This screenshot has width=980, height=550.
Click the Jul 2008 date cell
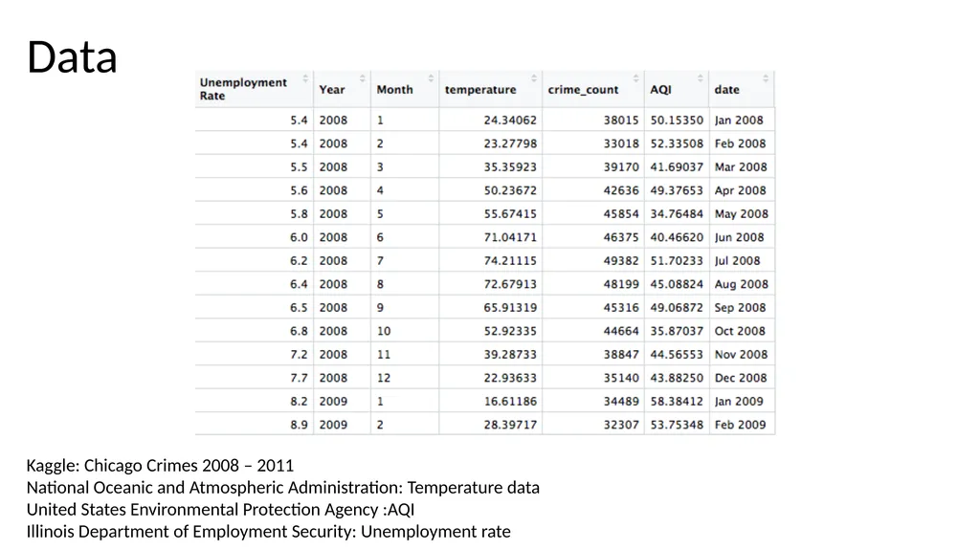coord(738,260)
